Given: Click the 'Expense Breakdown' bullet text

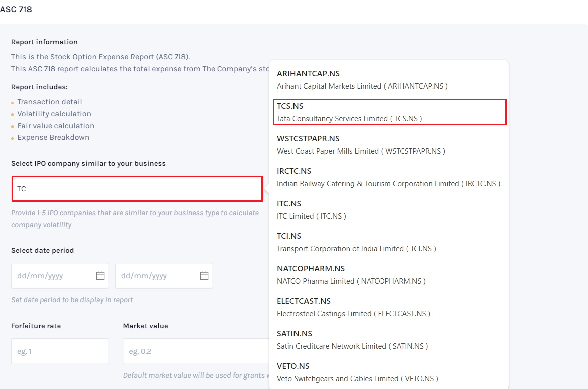Looking at the screenshot, I should [x=53, y=137].
